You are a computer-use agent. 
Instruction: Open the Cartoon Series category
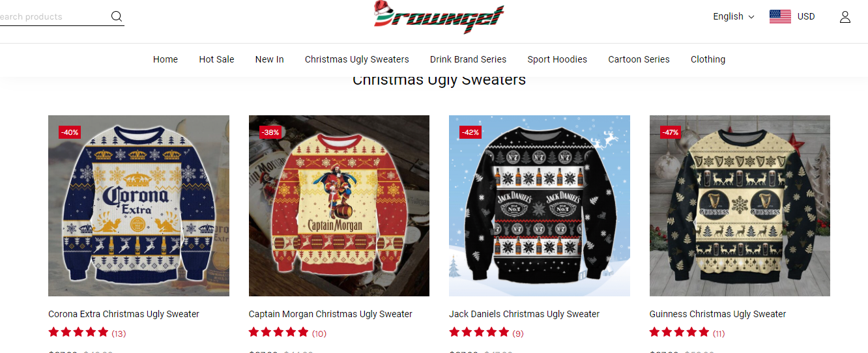[x=639, y=59]
